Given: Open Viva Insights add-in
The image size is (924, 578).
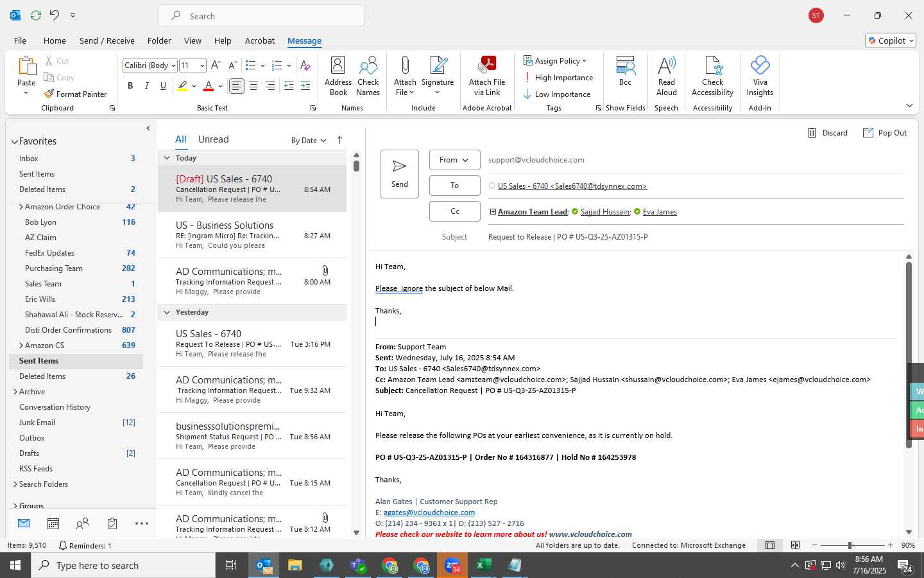Looking at the screenshot, I should coord(760,76).
